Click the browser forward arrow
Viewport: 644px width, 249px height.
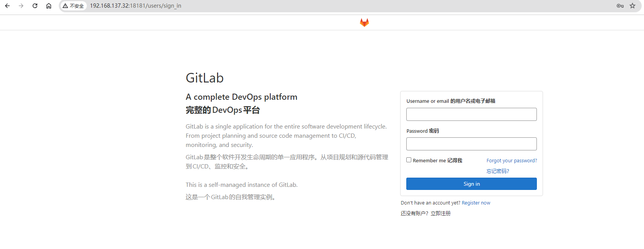point(21,6)
